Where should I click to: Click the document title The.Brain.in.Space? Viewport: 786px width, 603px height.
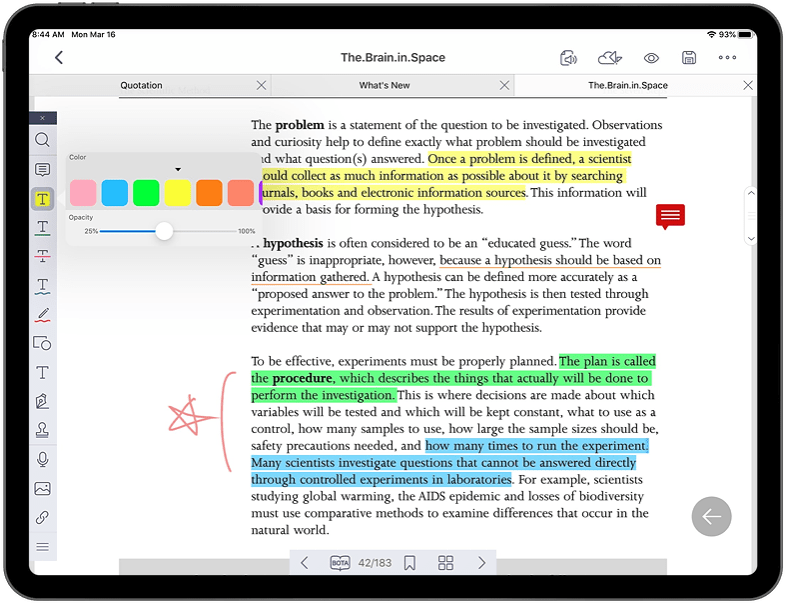point(393,58)
